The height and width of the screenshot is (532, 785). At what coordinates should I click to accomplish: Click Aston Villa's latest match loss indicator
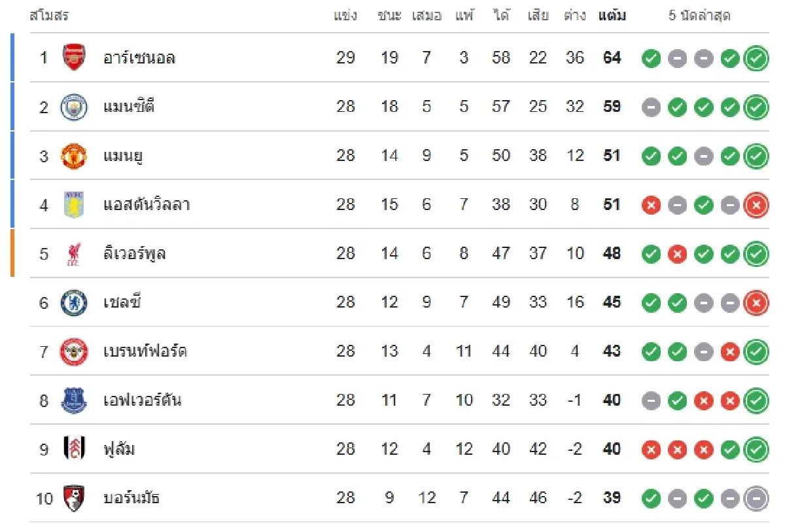pyautogui.click(x=756, y=206)
